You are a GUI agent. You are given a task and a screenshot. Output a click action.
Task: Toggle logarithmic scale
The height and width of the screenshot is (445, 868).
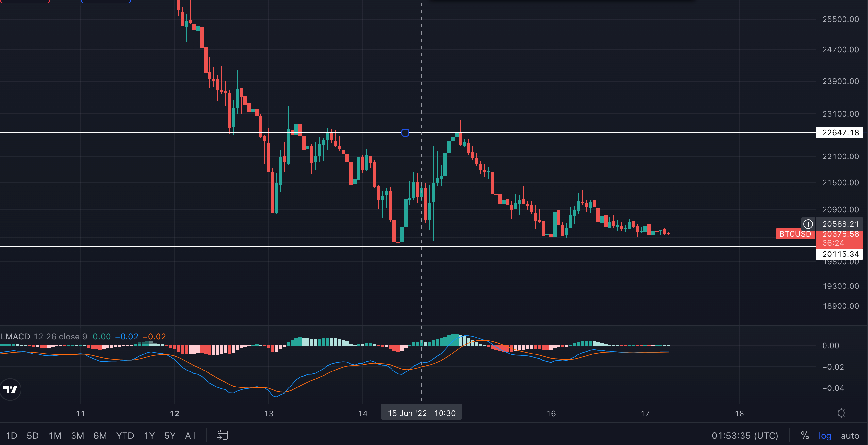tap(825, 436)
